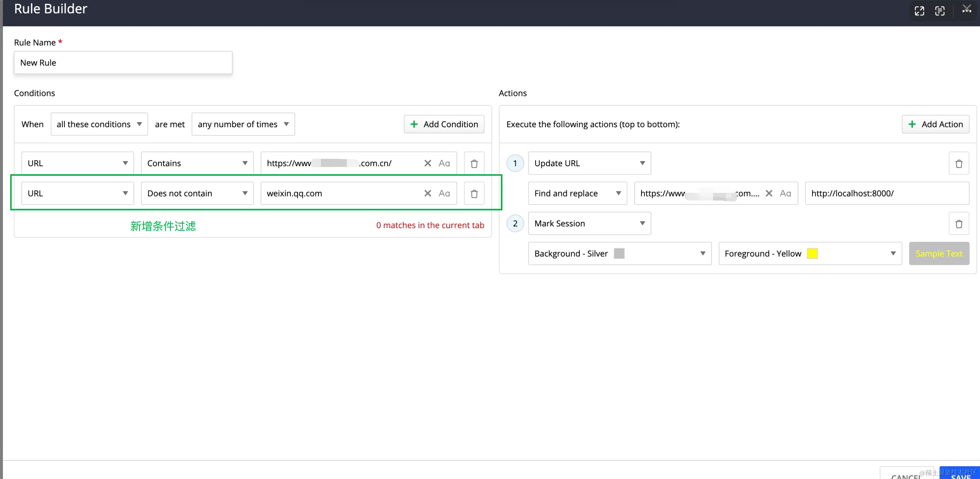Screen dimensions: 980x479
Task: Open the Update URL action type dropdown
Action: pos(589,163)
